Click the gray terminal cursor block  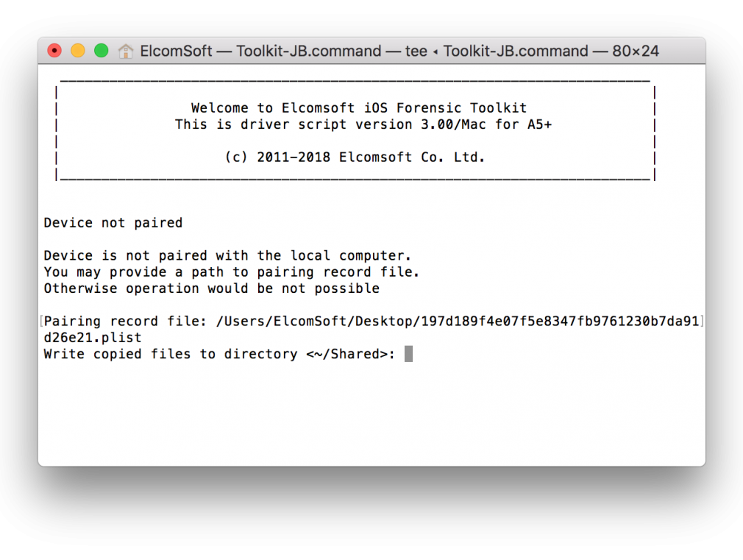(x=408, y=354)
